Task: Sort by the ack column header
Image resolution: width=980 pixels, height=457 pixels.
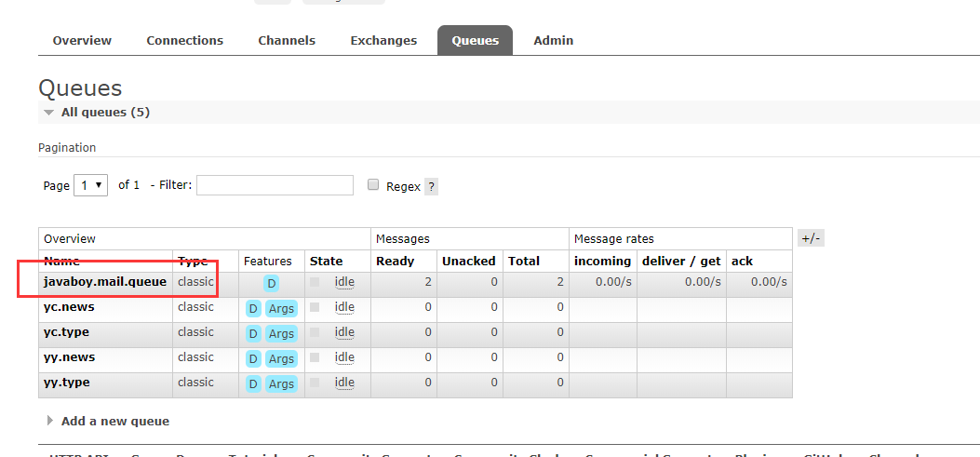Action: click(x=742, y=262)
